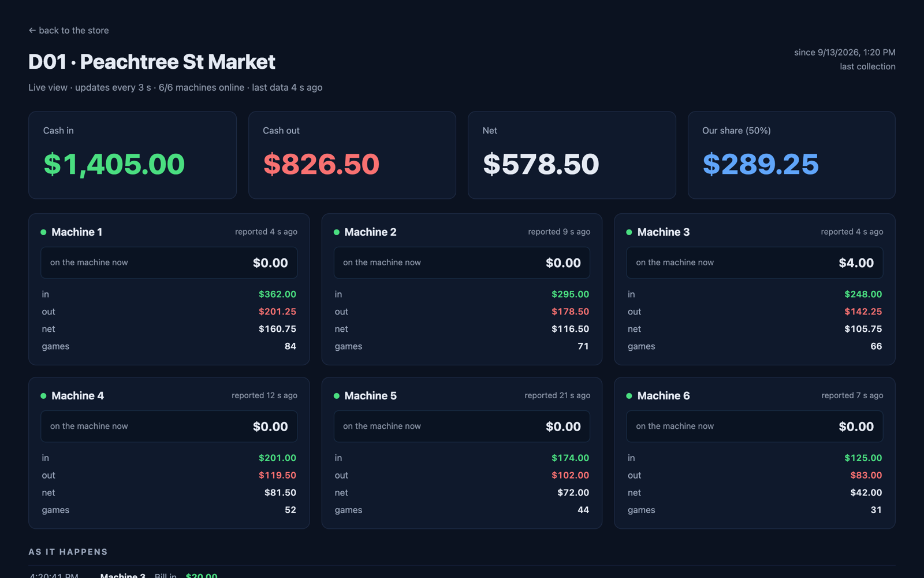Click the back to the store link
Viewport: 924px width, 578px height.
click(x=69, y=30)
